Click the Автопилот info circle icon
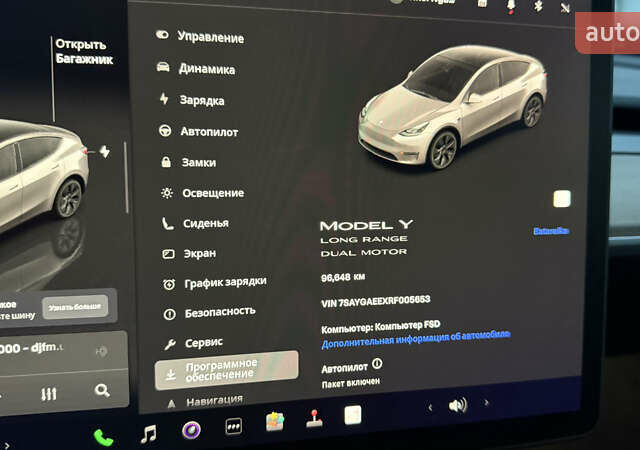The width and height of the screenshot is (640, 450). [x=377, y=363]
